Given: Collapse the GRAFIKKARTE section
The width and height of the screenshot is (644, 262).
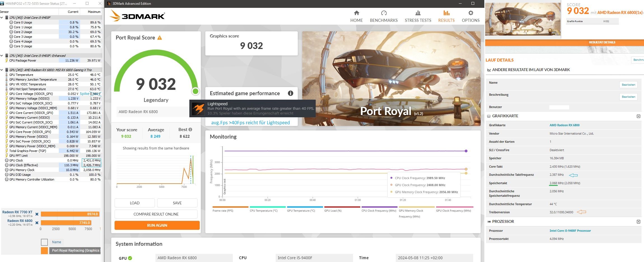Looking at the screenshot, I should [638, 116].
